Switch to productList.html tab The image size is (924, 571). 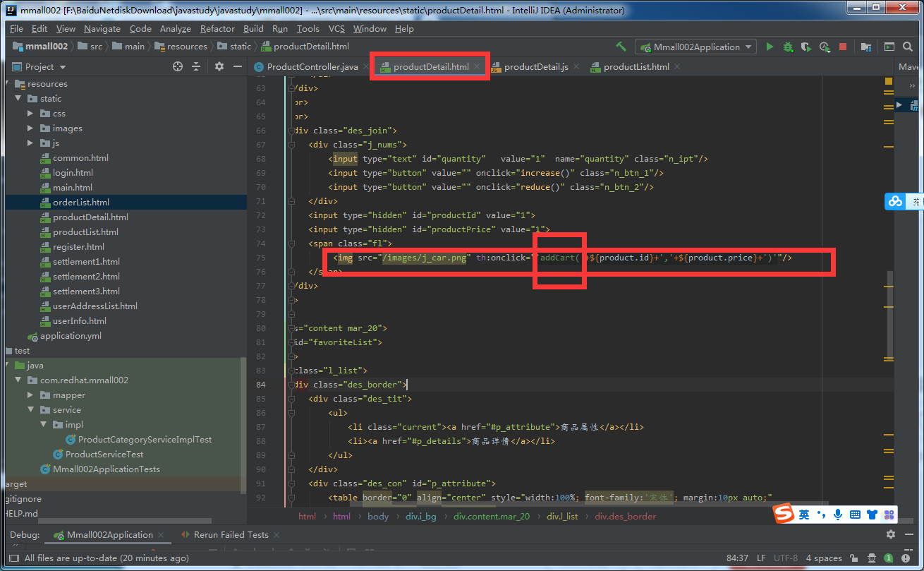[x=636, y=67]
